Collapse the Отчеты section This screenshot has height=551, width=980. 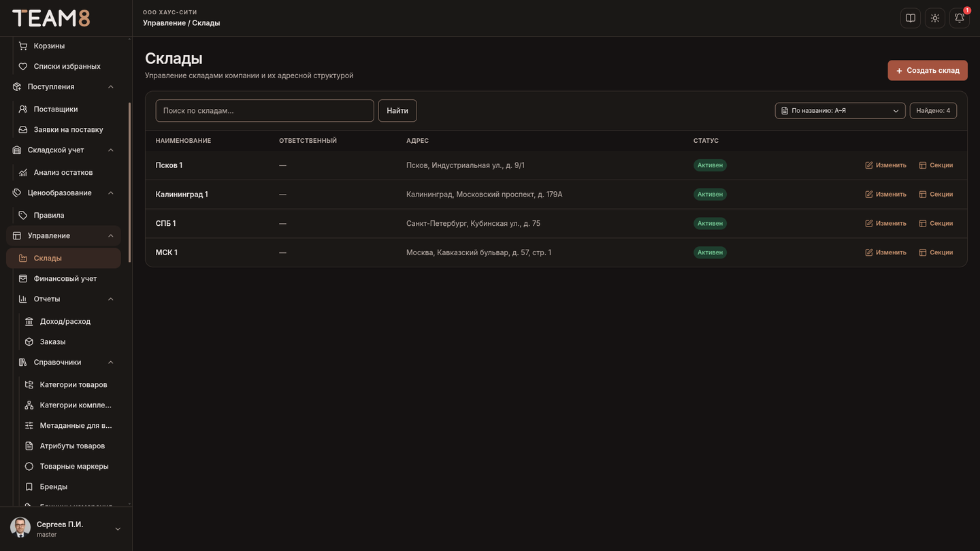111,299
